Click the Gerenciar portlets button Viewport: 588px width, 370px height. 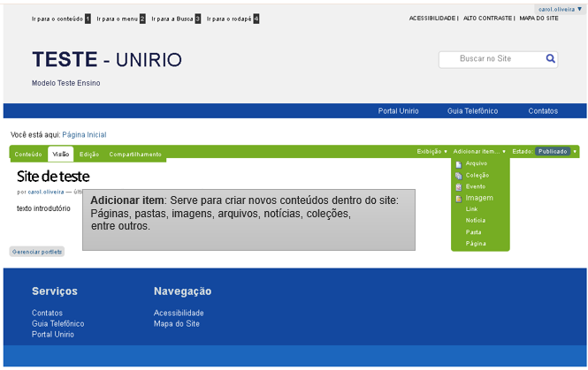(37, 252)
